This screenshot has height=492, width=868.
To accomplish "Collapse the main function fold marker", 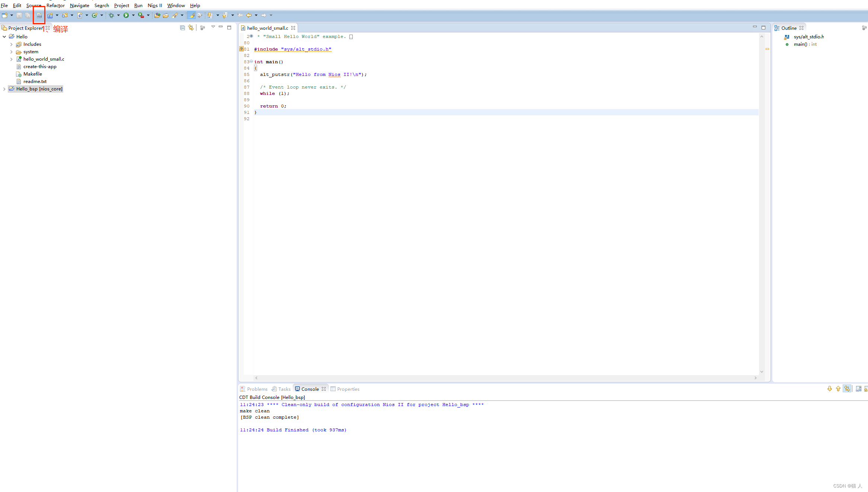I will pyautogui.click(x=252, y=62).
